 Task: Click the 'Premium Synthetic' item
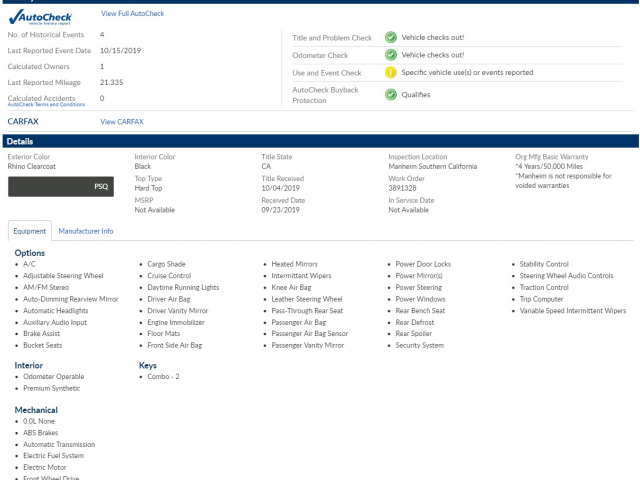point(51,389)
